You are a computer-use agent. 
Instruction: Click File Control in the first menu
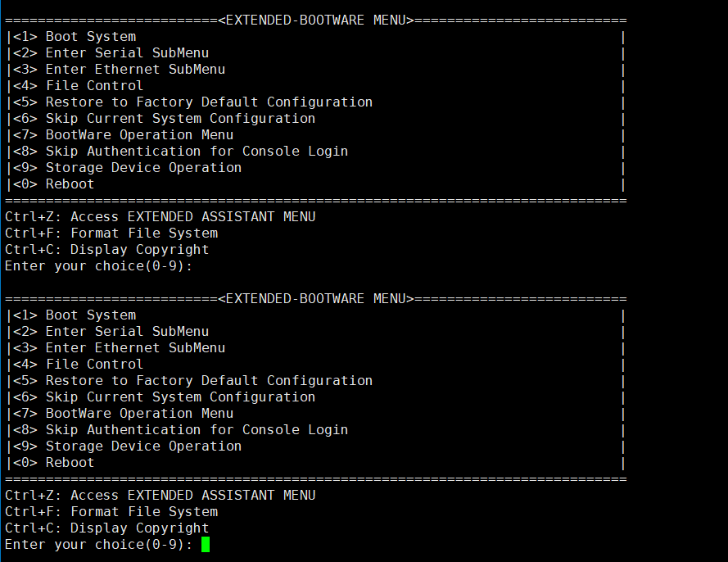94,86
